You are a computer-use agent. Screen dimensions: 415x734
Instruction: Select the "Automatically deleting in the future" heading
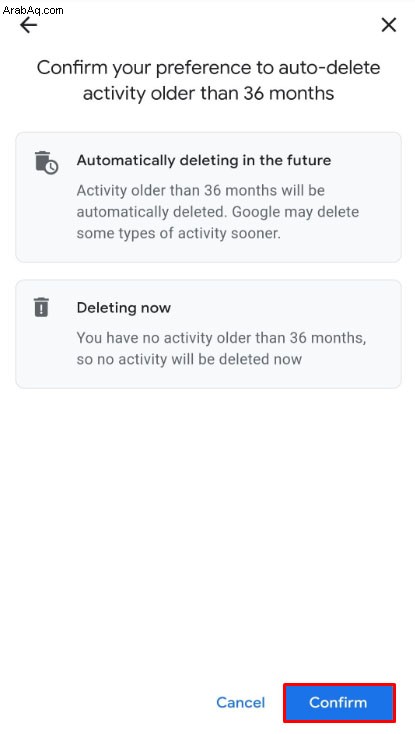(x=204, y=160)
